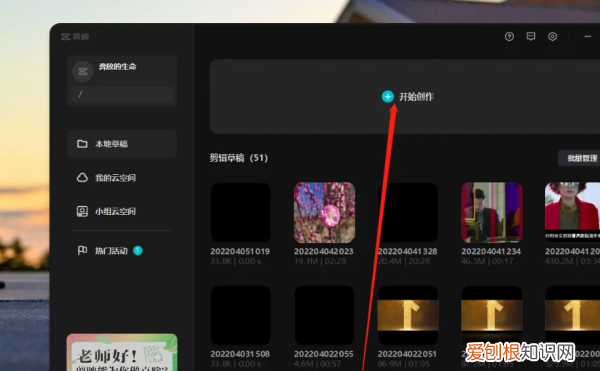Click the 老师好 promotional banner
600x371 pixels.
122,352
